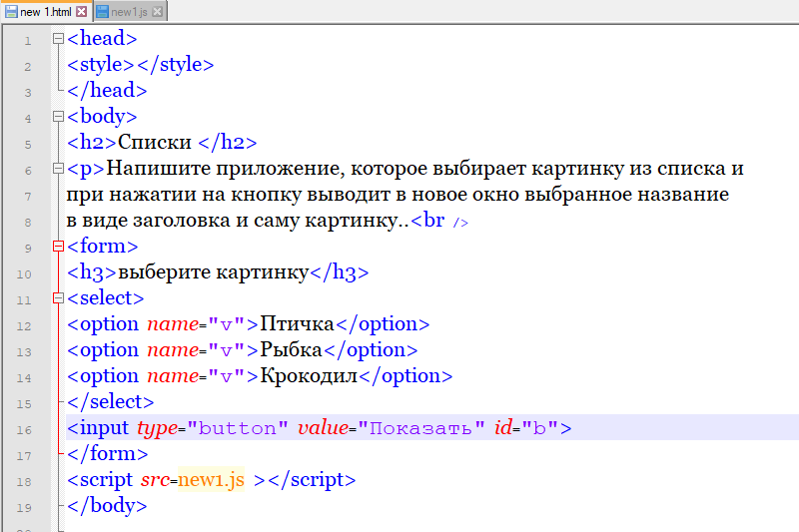Collapse the head block fold marker

pyautogui.click(x=58, y=40)
